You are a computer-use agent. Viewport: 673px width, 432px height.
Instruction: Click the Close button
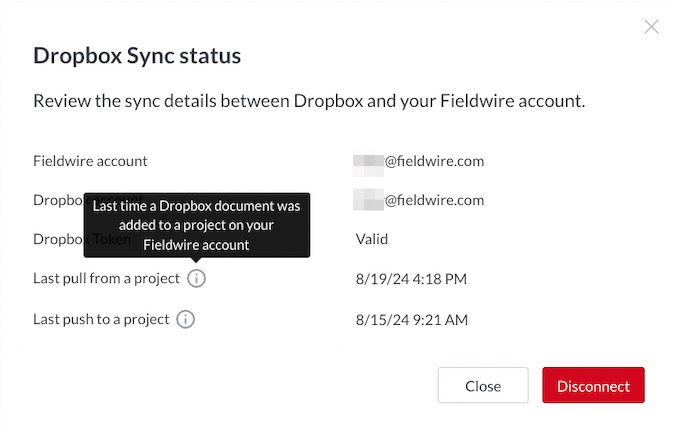(483, 385)
